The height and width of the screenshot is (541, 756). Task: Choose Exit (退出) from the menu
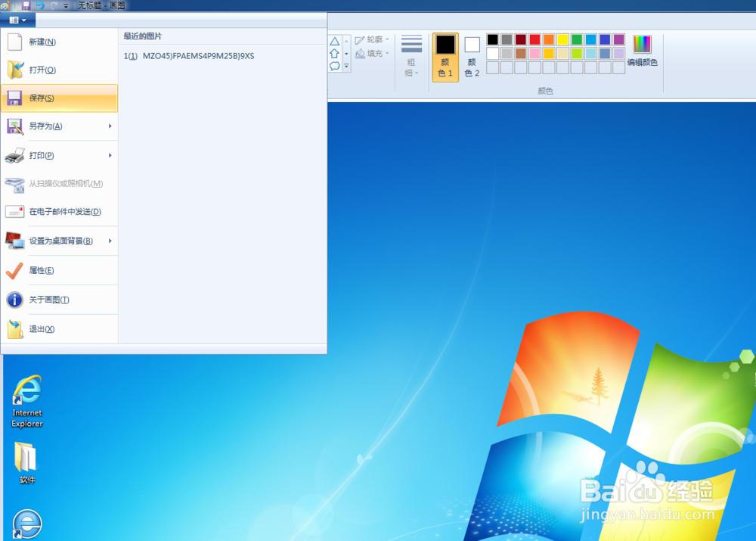[x=59, y=329]
